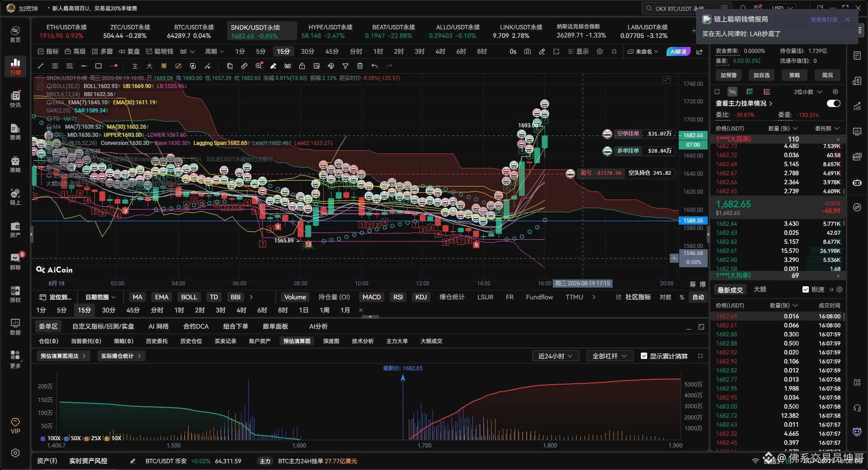Click the chart screenshot camera icon
This screenshot has height=470, width=868.
click(x=527, y=51)
